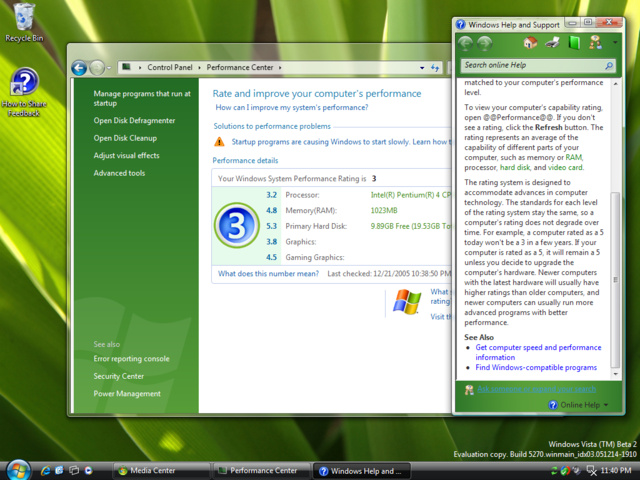The height and width of the screenshot is (480, 640).
Task: Select Performance Center breadcrumb segment
Action: point(240,67)
